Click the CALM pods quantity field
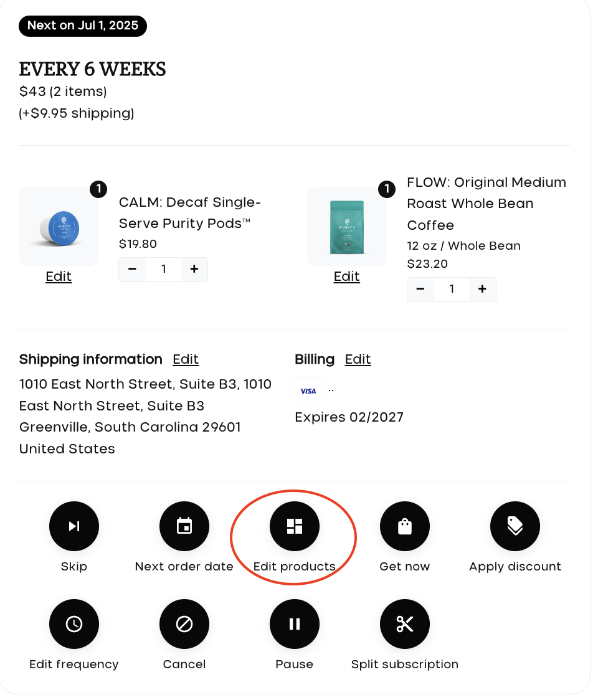This screenshot has width=598, height=700. 163,269
